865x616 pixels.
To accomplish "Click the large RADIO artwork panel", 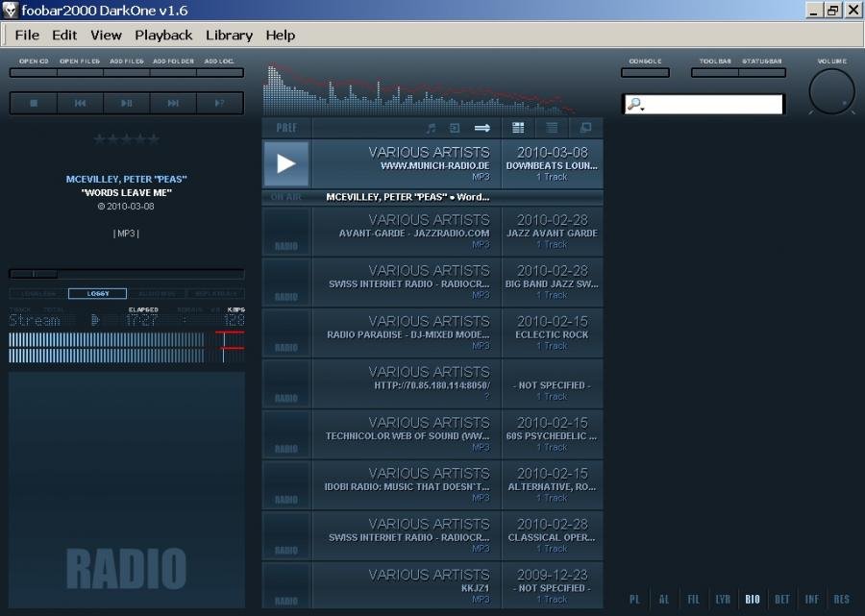I will 126,490.
